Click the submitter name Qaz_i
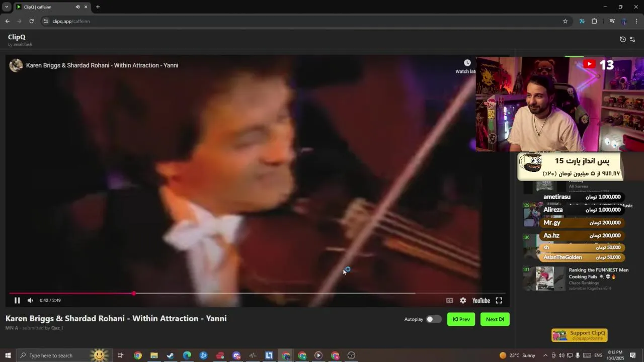 coord(57,328)
